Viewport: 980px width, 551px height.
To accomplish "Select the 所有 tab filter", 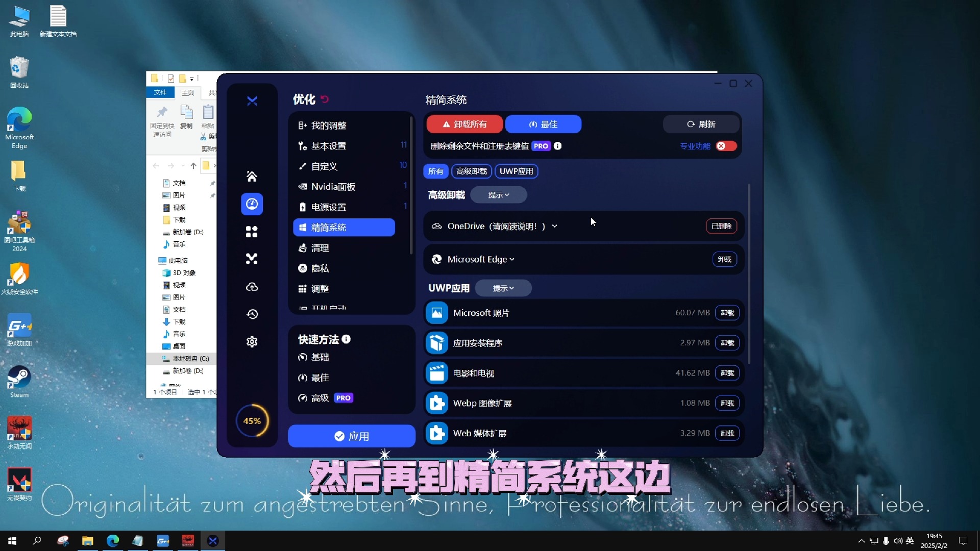I will pyautogui.click(x=436, y=171).
